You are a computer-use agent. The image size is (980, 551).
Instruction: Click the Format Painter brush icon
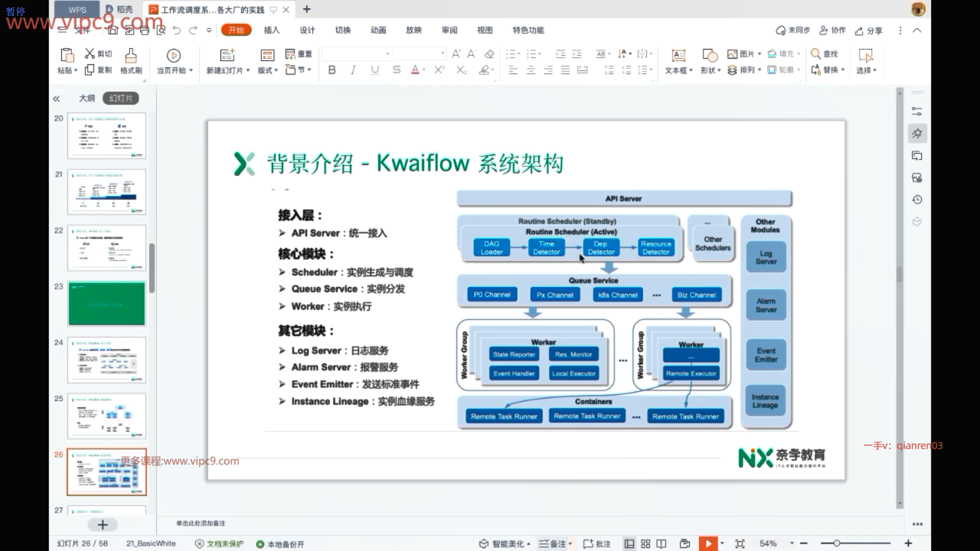point(131,55)
